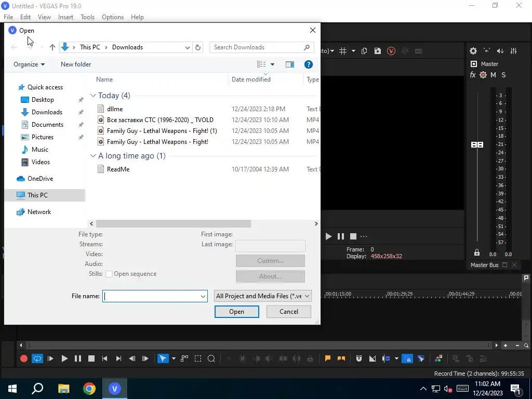Image resolution: width=532 pixels, height=399 pixels.
Task: Open the View menu
Action: (x=44, y=17)
